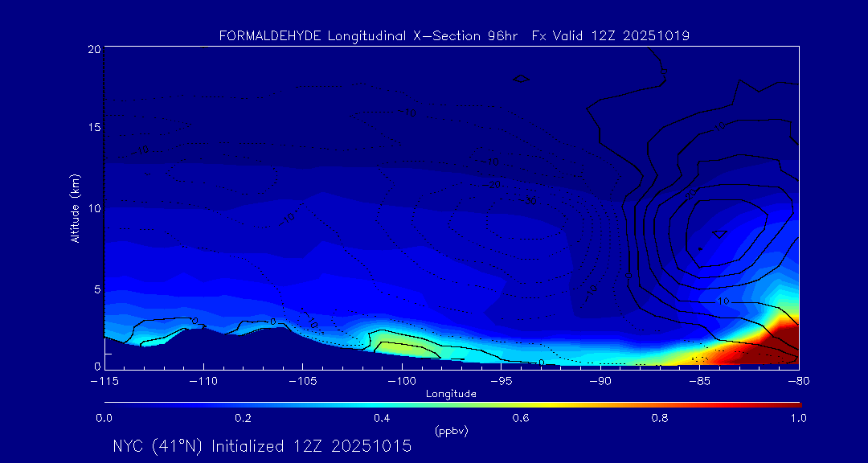Pick the 0.4 colorbar value label
Image resolution: width=868 pixels, height=463 pixels.
(x=382, y=418)
